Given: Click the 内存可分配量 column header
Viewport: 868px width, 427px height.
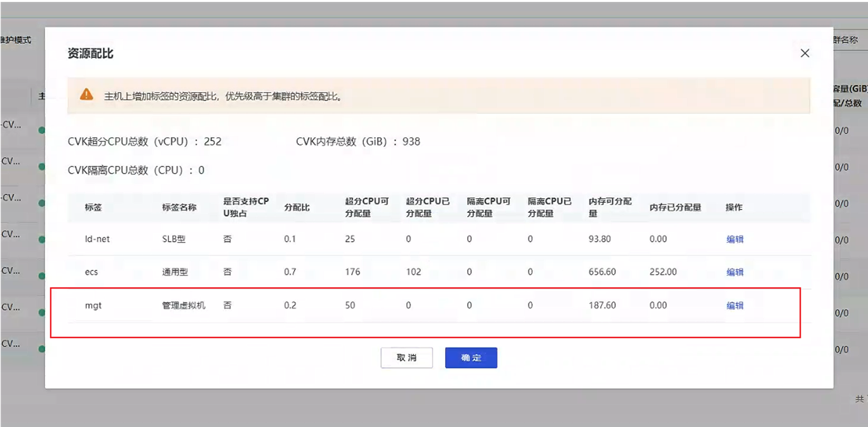Looking at the screenshot, I should tap(610, 208).
